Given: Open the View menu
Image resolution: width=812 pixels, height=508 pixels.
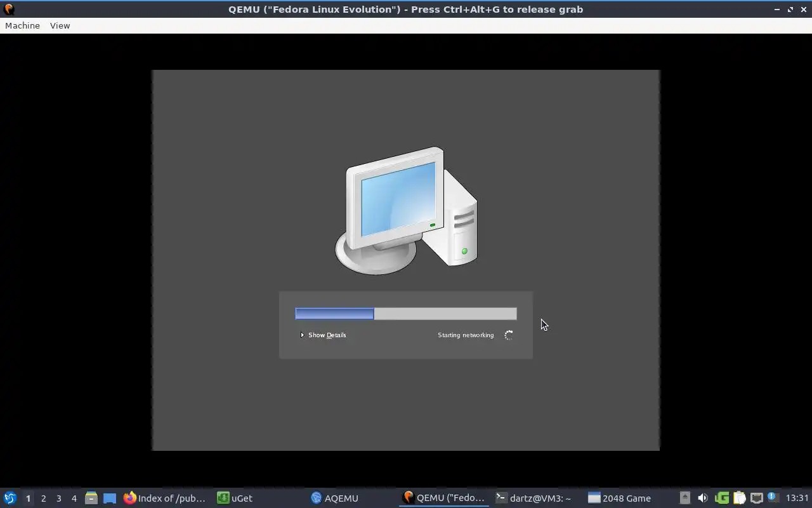Looking at the screenshot, I should (60, 25).
